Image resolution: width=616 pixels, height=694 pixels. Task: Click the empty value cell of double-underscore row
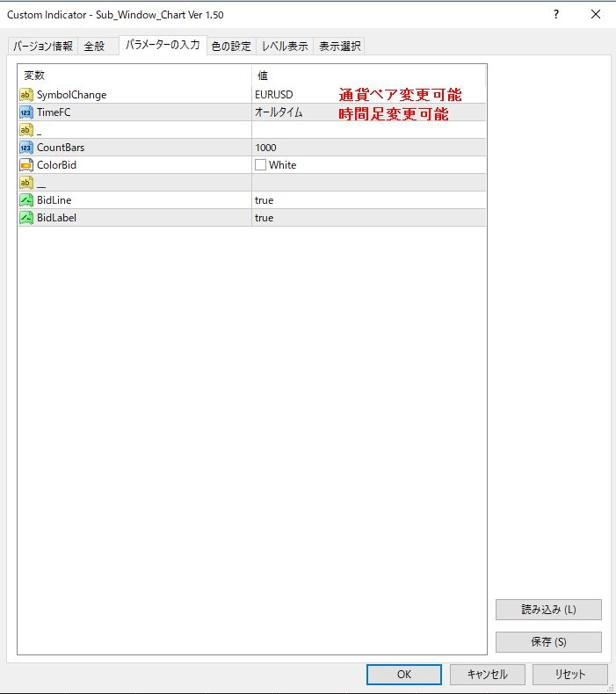pos(369,183)
